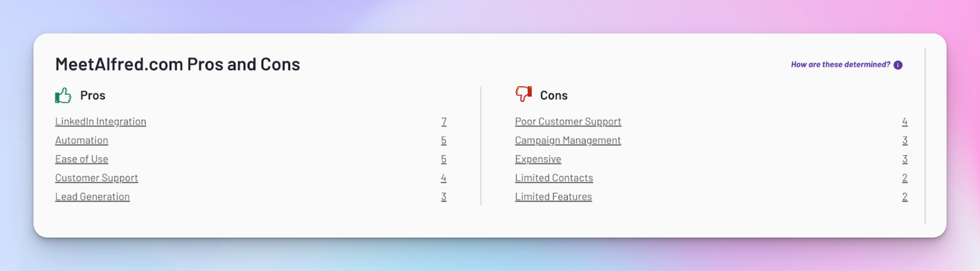The width and height of the screenshot is (980, 271).
Task: Open 'How are these determined?' link
Action: click(840, 64)
